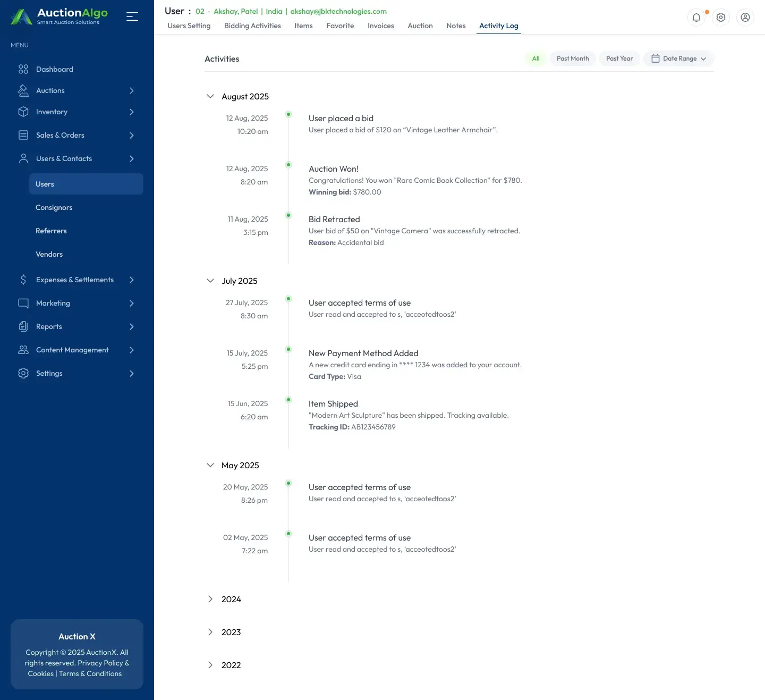765x700 pixels.
Task: Collapse the August 2025 section
Action: coord(210,96)
